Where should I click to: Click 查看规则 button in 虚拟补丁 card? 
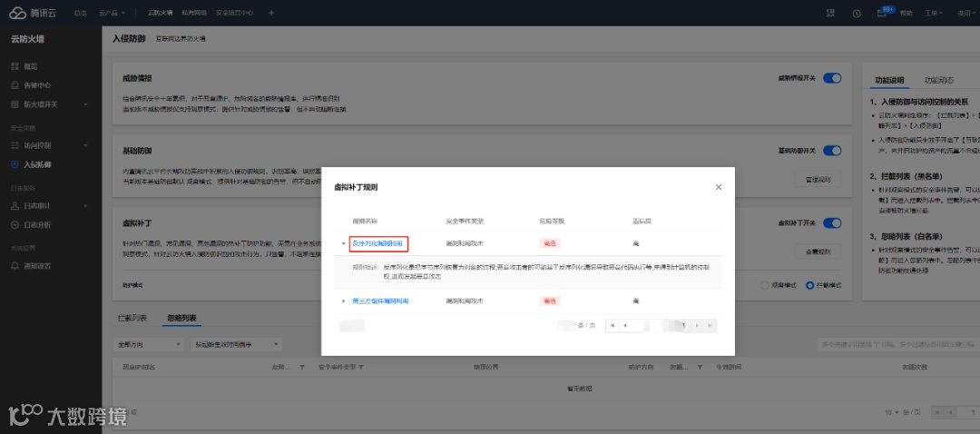tap(818, 252)
